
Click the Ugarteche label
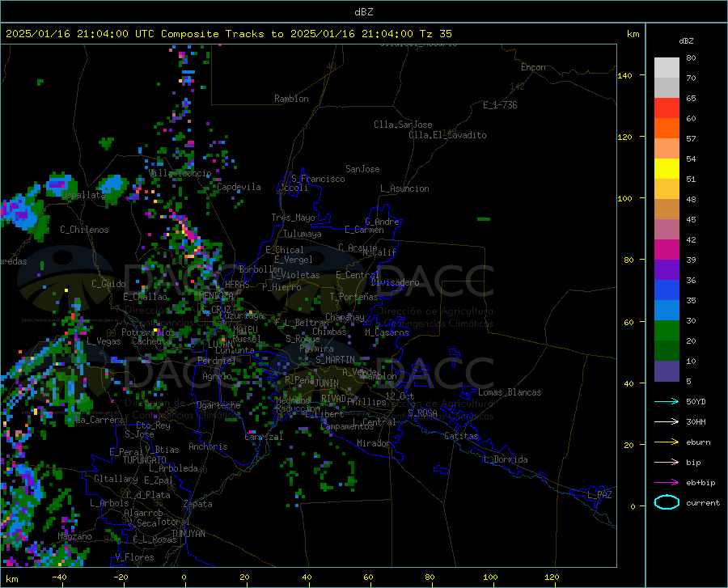[x=218, y=405]
